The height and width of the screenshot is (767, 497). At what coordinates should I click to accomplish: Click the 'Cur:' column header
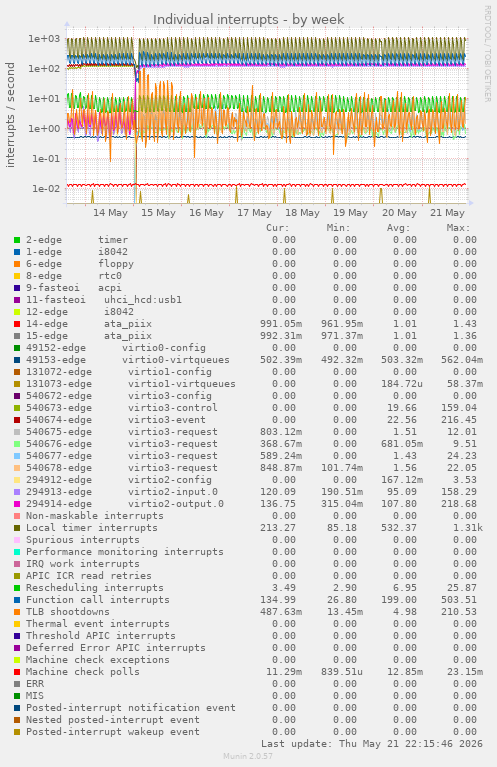[x=278, y=228]
